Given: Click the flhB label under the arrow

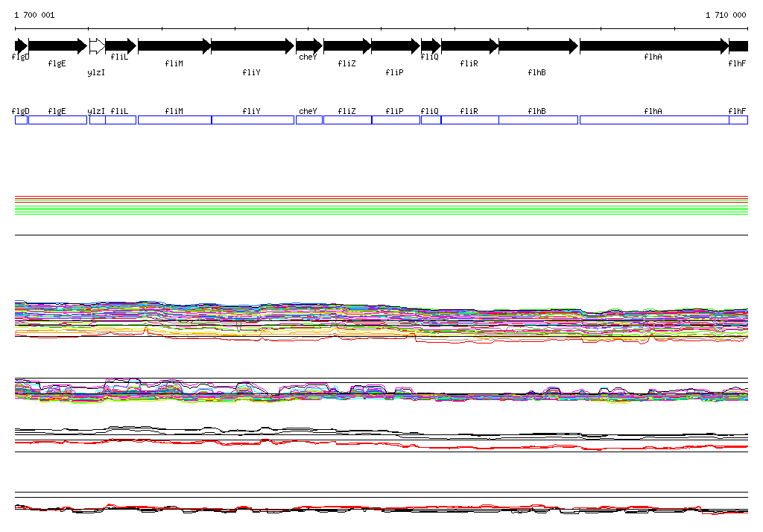Looking at the screenshot, I should (536, 72).
